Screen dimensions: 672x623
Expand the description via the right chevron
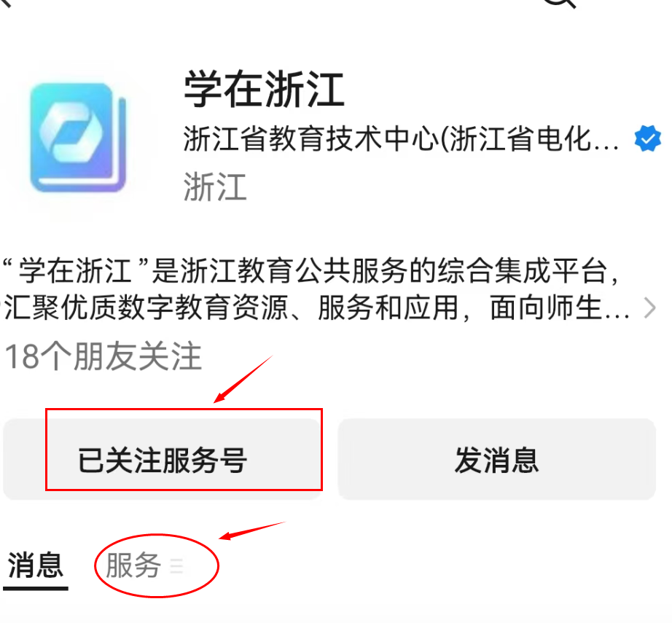coord(650,308)
